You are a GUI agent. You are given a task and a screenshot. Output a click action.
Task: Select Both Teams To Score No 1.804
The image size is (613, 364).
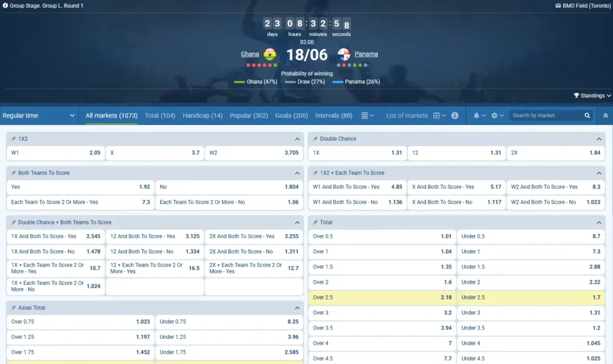(x=229, y=187)
